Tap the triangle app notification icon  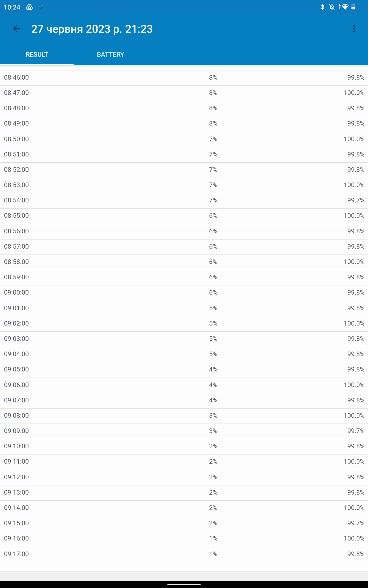[29, 7]
